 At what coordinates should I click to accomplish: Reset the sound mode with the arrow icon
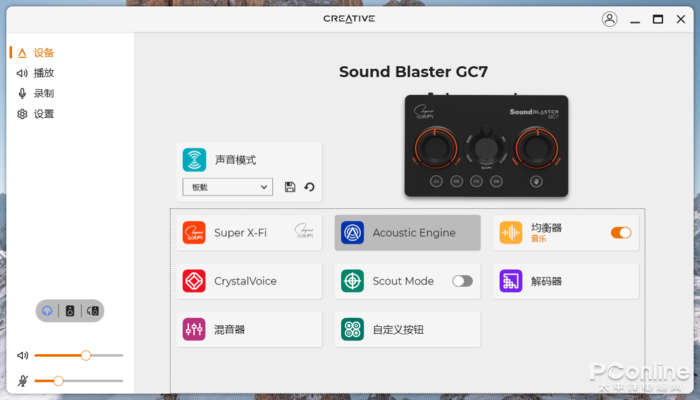point(309,187)
